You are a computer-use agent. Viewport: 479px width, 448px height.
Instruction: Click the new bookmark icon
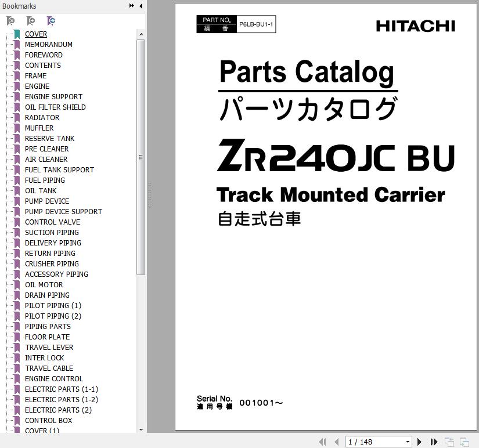(31, 21)
